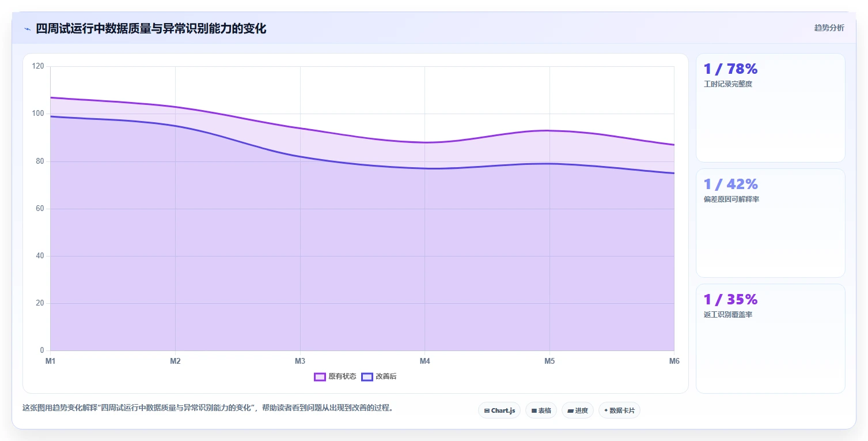The width and height of the screenshot is (868, 441).
Task: Click the 40 y-axis tick label
Action: [40, 256]
